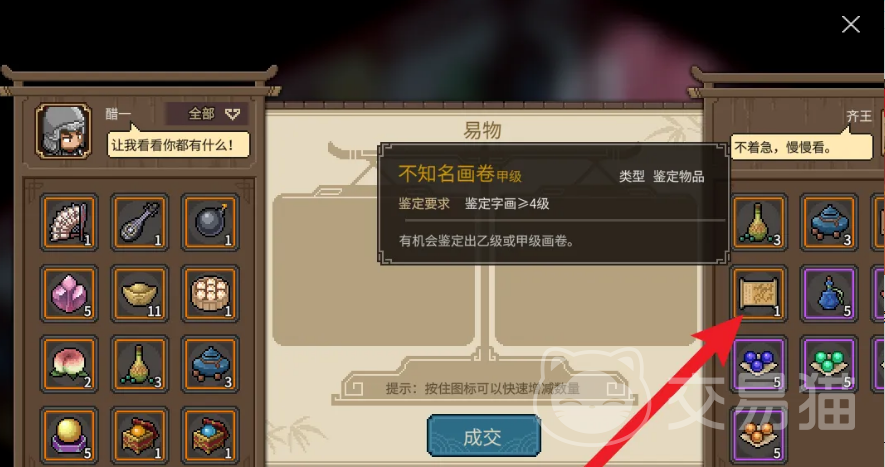
Task: Choose the blue gourd bottle in the purple frame
Action: (829, 294)
